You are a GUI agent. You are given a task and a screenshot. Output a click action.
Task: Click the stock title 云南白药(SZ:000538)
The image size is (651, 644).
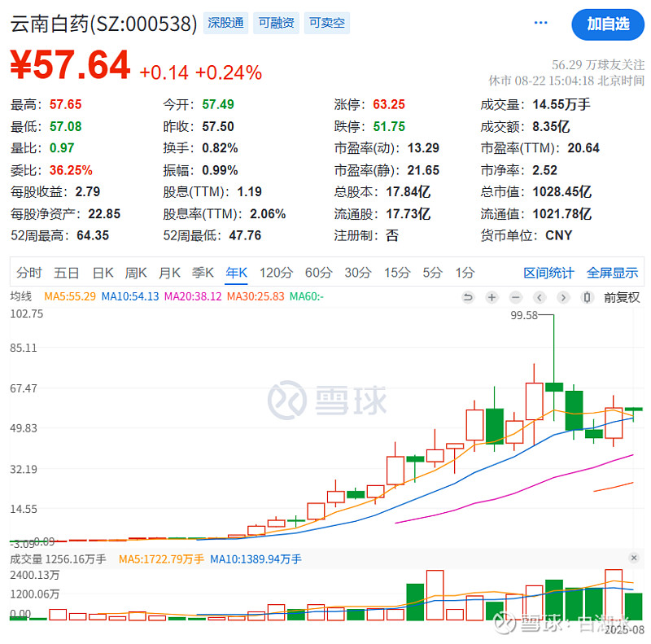click(104, 24)
